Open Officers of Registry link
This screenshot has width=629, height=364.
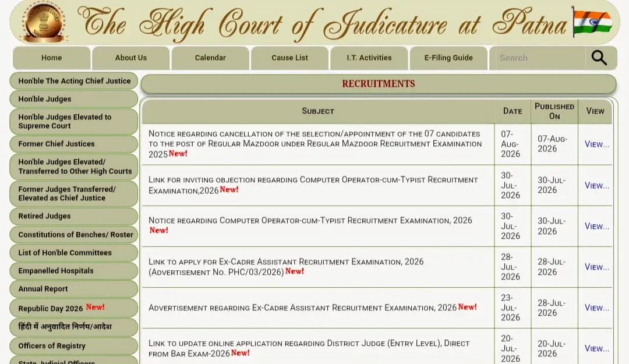(74, 345)
